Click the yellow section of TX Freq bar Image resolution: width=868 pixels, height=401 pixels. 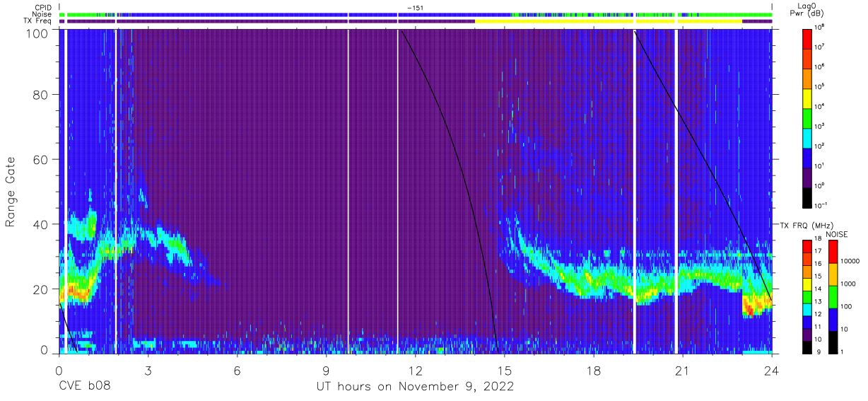[608, 21]
